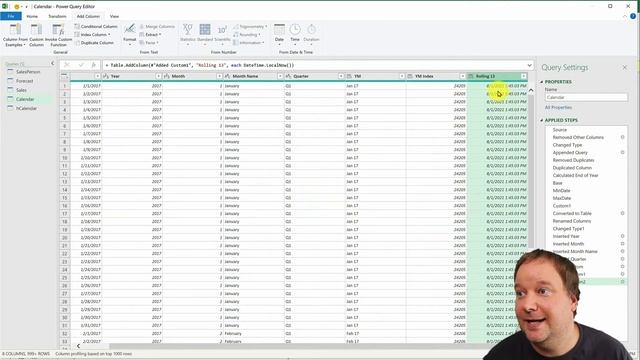Open filter dropdown for Month column
Viewport: 640px width, 360px height.
pyautogui.click(x=219, y=76)
